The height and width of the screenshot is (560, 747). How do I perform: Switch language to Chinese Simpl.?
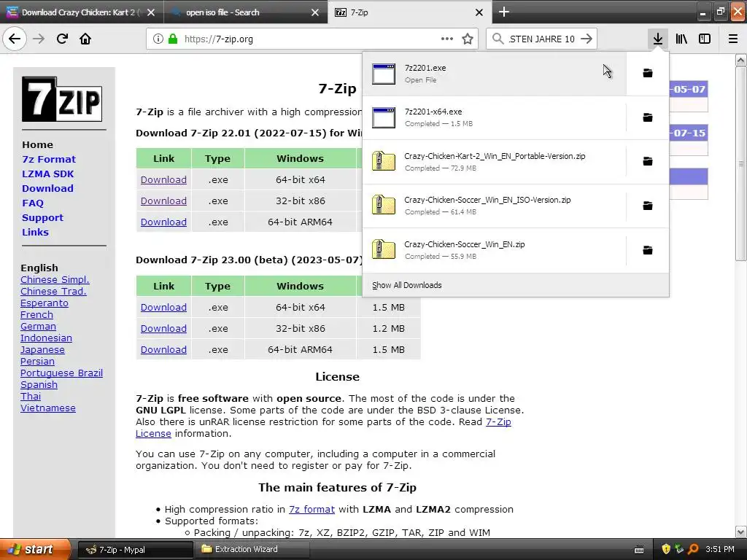[x=55, y=279]
